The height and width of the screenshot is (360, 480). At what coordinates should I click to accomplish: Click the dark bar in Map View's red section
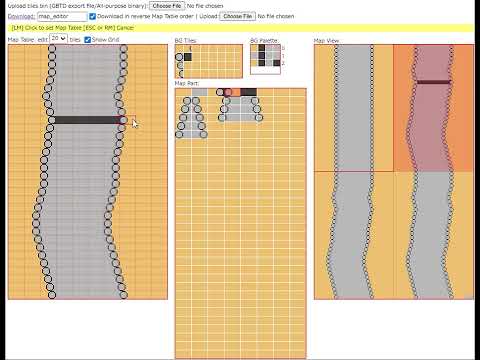coord(433,82)
